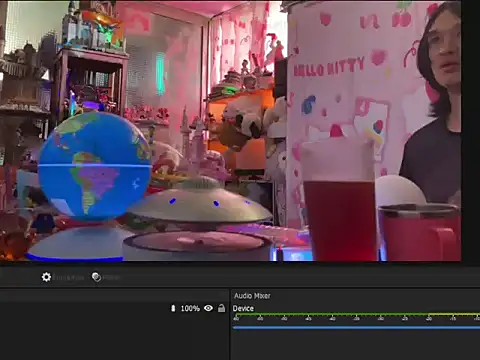The width and height of the screenshot is (480, 360).
Task: Select the "100%" battery level text
Action: coord(190,308)
